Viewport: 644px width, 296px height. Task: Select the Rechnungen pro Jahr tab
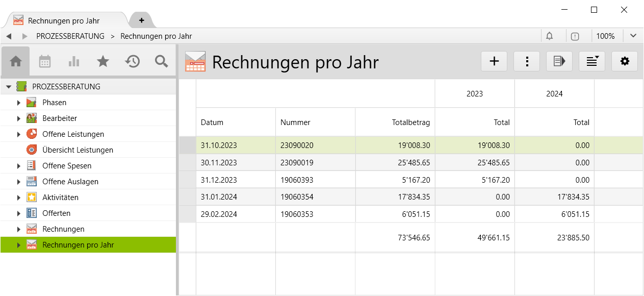tap(64, 21)
